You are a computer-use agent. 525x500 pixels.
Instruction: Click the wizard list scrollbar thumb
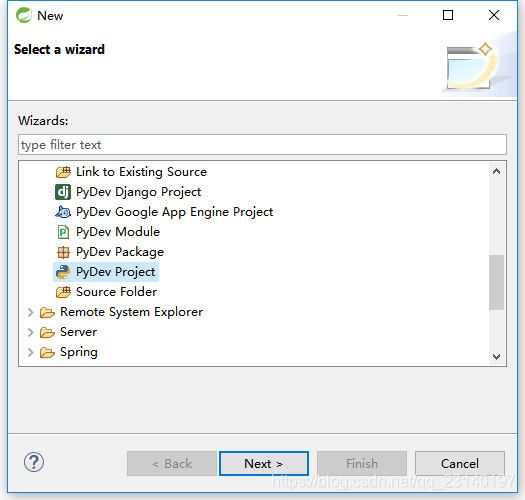(497, 283)
